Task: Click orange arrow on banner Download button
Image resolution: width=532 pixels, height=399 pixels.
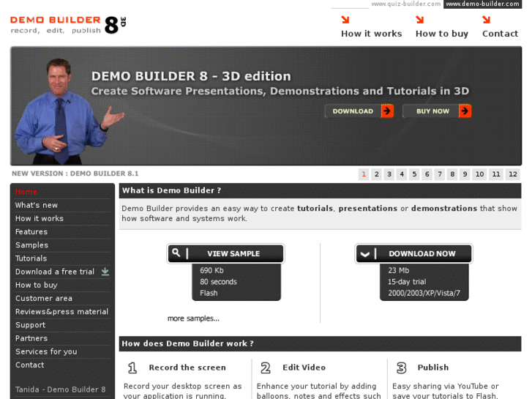Action: (387, 111)
